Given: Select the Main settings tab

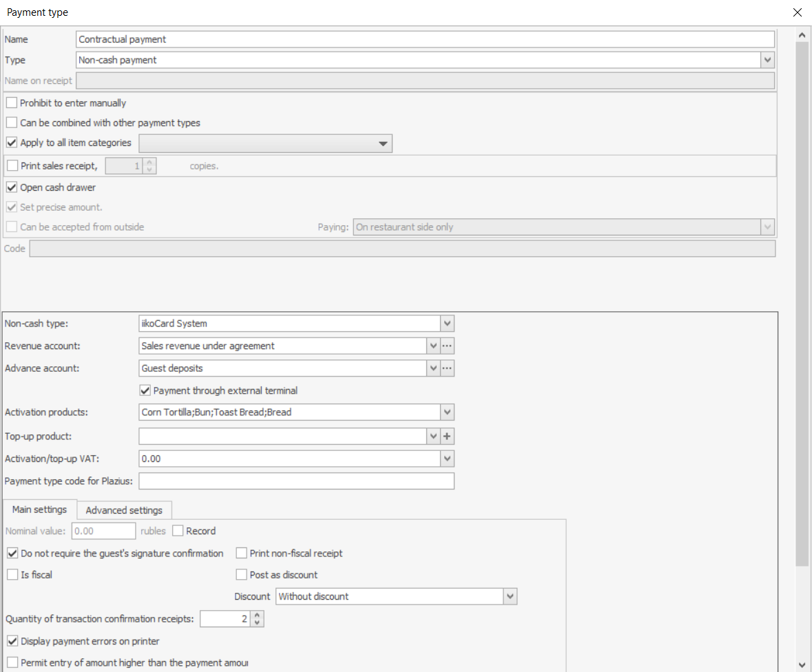Looking at the screenshot, I should point(39,510).
